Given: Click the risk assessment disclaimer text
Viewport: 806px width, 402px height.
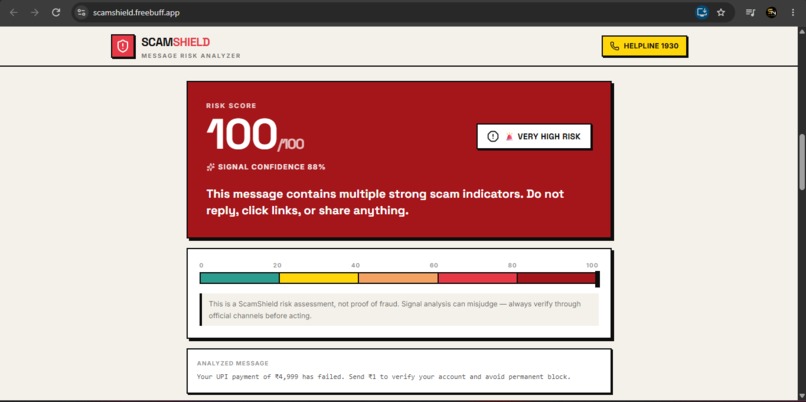Looking at the screenshot, I should (394, 310).
